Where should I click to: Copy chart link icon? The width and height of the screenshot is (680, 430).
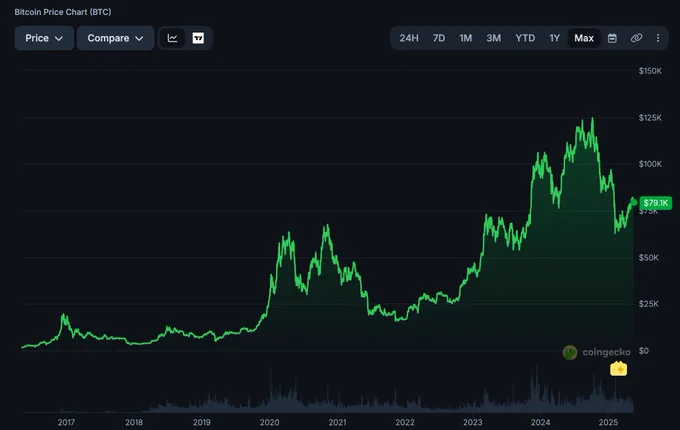[636, 38]
